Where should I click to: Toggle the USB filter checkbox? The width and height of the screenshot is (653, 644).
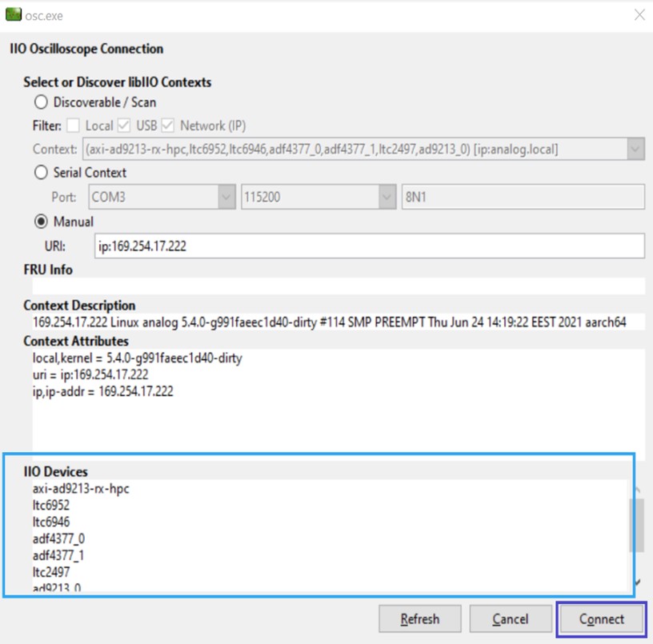[123, 126]
